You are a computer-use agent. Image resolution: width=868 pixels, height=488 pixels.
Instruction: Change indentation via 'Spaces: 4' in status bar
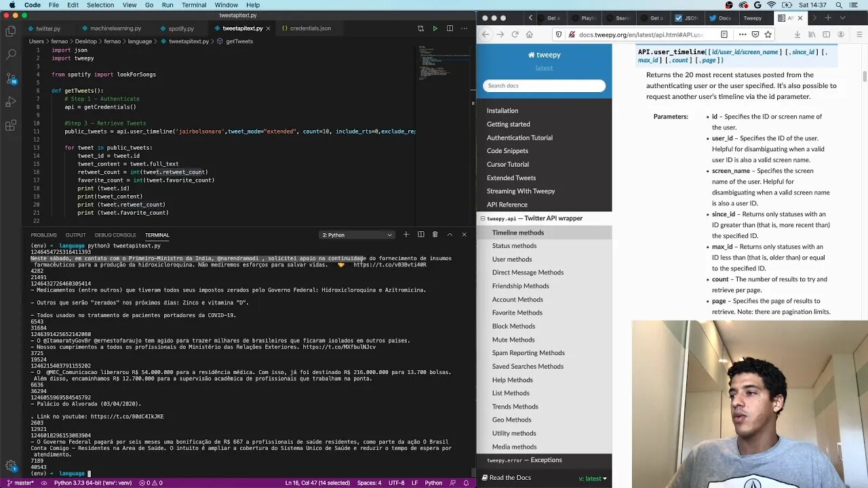pos(369,483)
